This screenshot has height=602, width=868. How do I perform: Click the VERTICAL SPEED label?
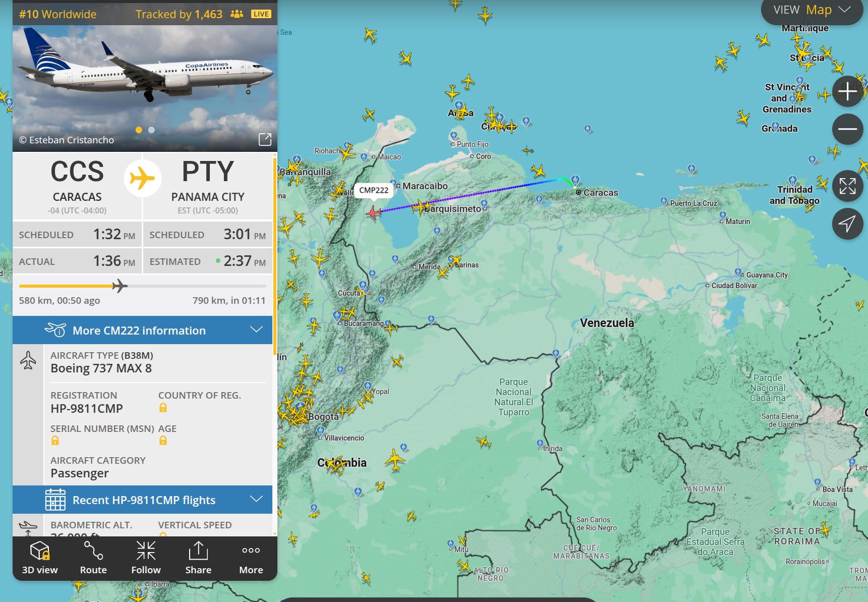(x=195, y=525)
